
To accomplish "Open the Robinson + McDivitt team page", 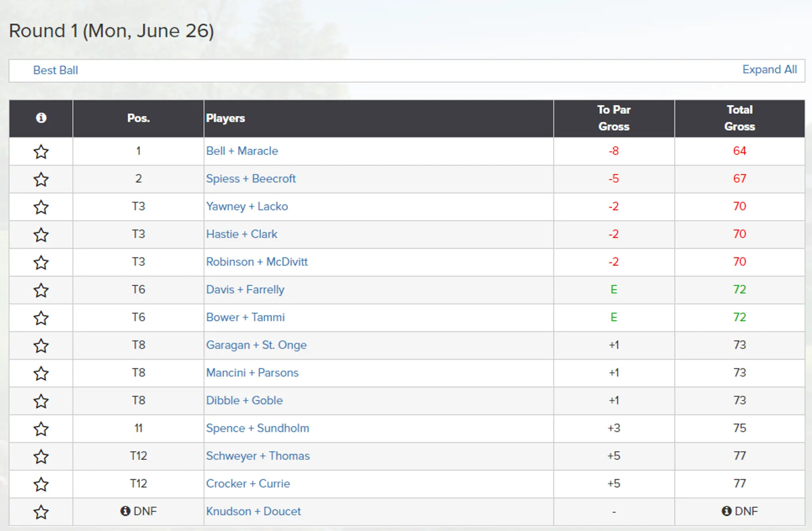I will 257,262.
